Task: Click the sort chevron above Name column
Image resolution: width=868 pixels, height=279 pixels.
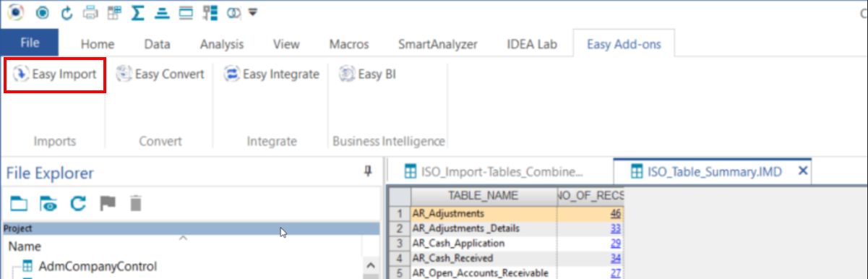Action: click(x=183, y=237)
